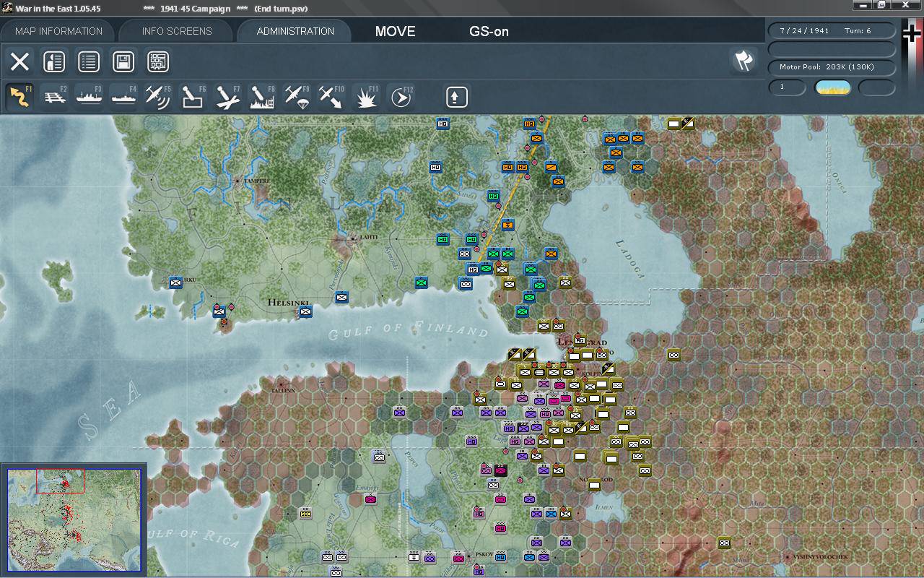
Task: Select the F8 bomb city mode icon
Action: point(263,97)
